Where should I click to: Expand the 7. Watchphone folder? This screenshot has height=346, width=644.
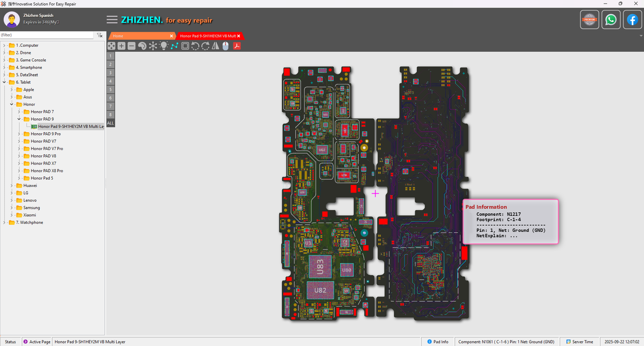[x=5, y=222]
